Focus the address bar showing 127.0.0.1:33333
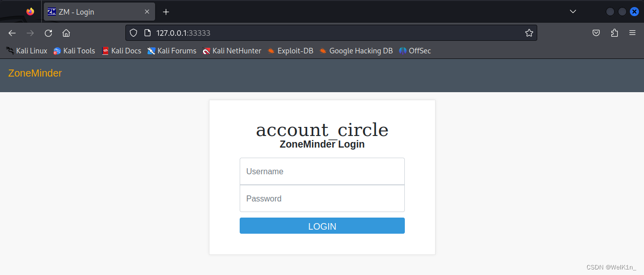This screenshot has width=644, height=275. (x=331, y=33)
